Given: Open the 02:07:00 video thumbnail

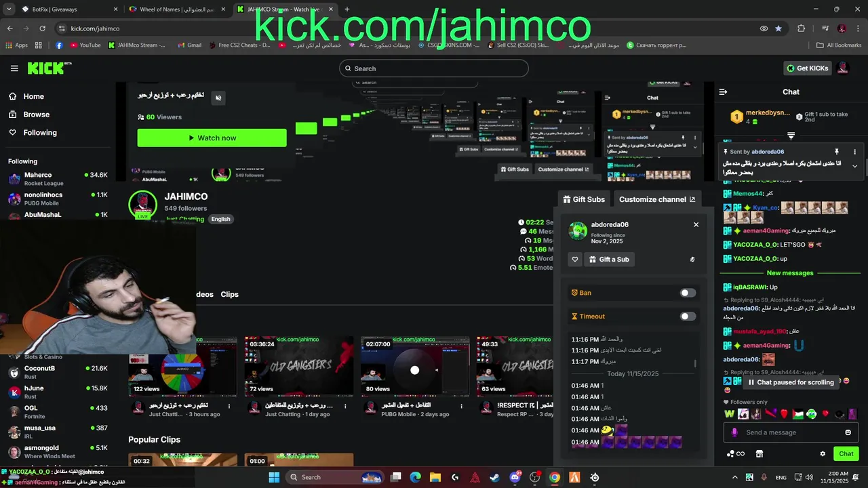Looking at the screenshot, I should (x=414, y=366).
